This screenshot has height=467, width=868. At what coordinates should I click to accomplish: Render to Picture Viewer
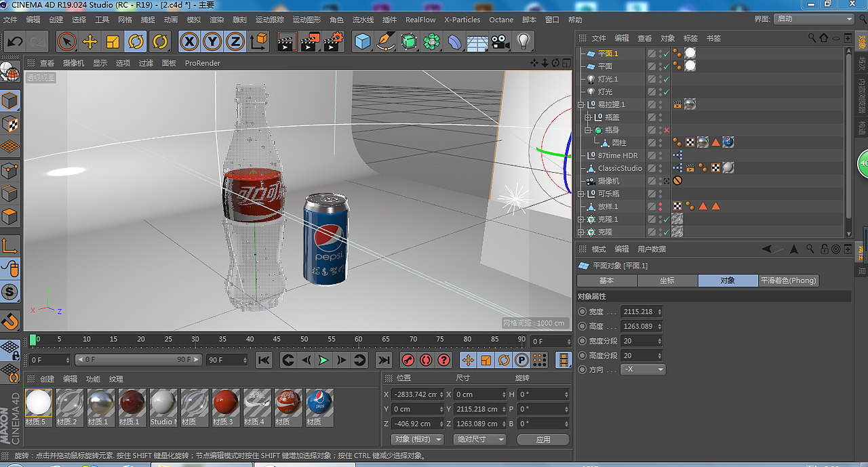pyautogui.click(x=310, y=41)
